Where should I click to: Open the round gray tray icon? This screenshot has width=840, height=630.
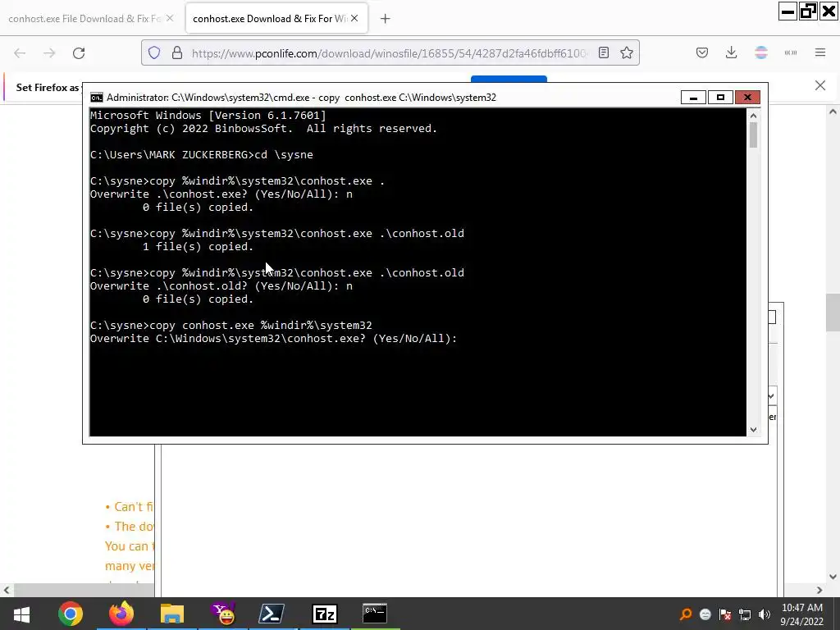[x=705, y=615]
